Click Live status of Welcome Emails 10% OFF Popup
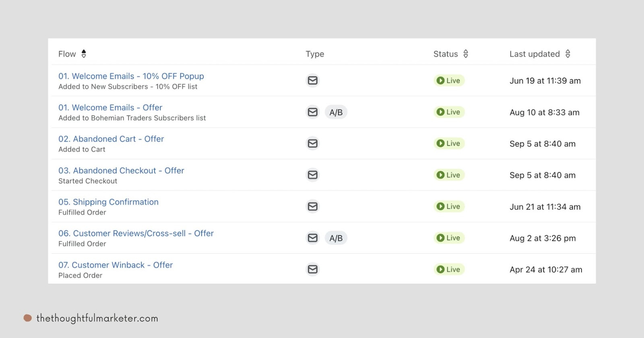 point(449,80)
